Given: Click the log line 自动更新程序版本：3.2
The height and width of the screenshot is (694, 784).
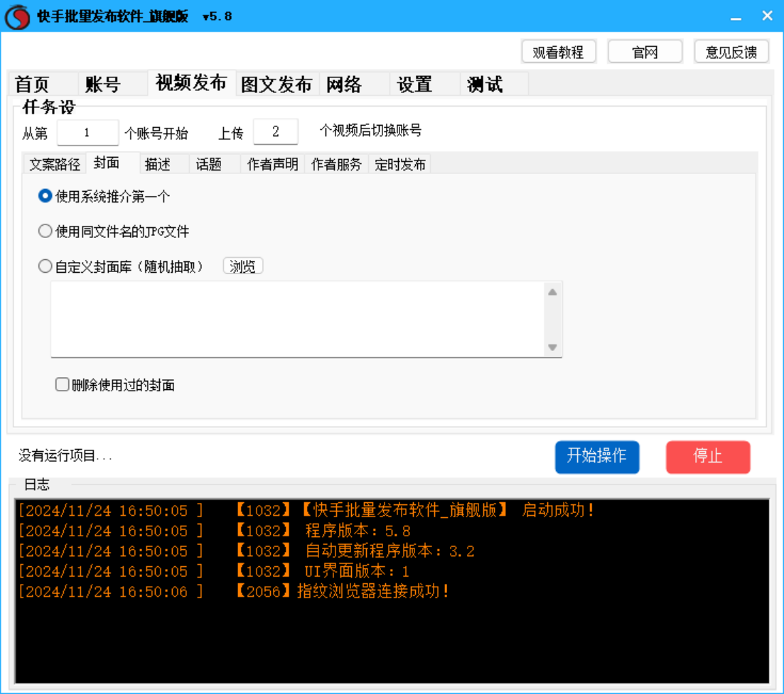Looking at the screenshot, I should pyautogui.click(x=247, y=551).
